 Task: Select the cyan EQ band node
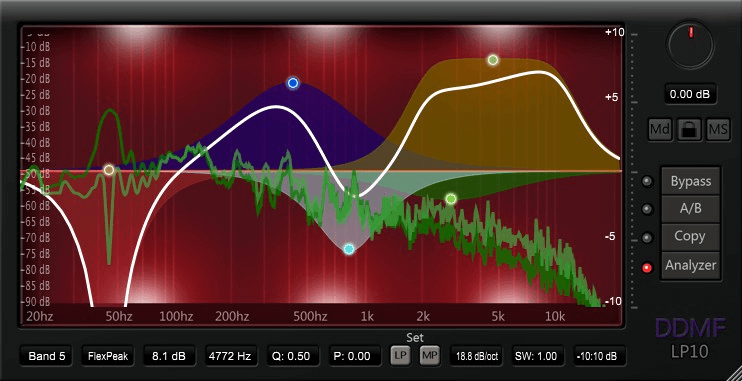[349, 249]
